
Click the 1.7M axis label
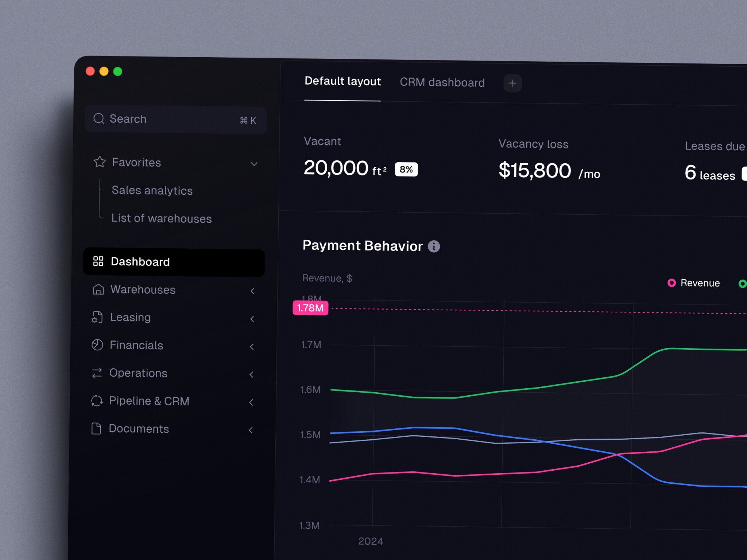click(311, 345)
